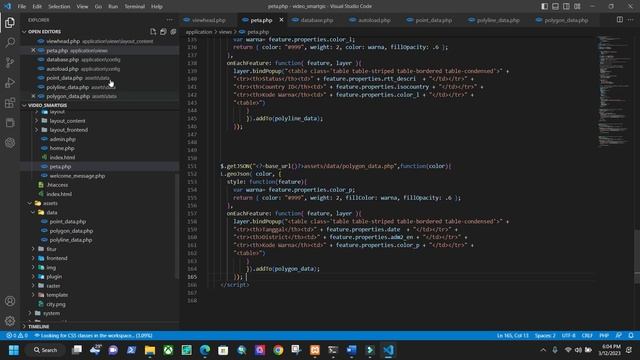This screenshot has width=640, height=360.
Task: Open the Run and Debug view
Action: point(10,82)
